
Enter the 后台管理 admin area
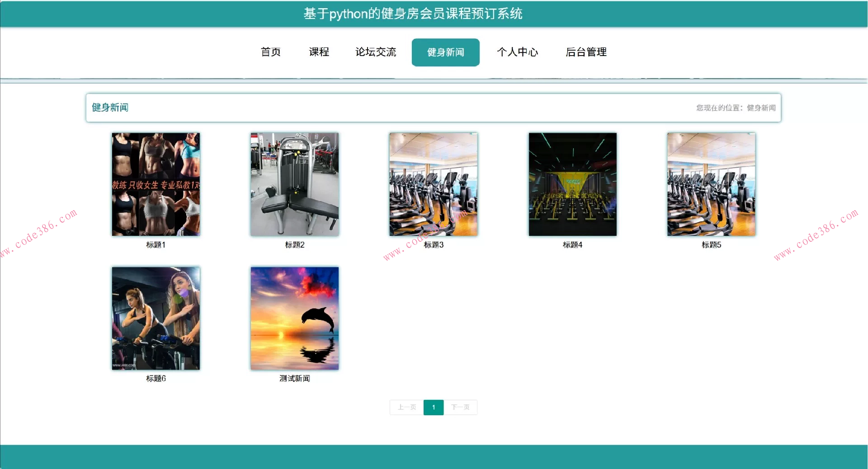(586, 52)
